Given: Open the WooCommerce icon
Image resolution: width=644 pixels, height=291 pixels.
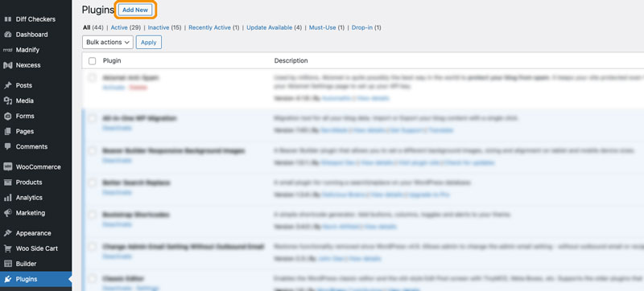Looking at the screenshot, I should click(7, 167).
